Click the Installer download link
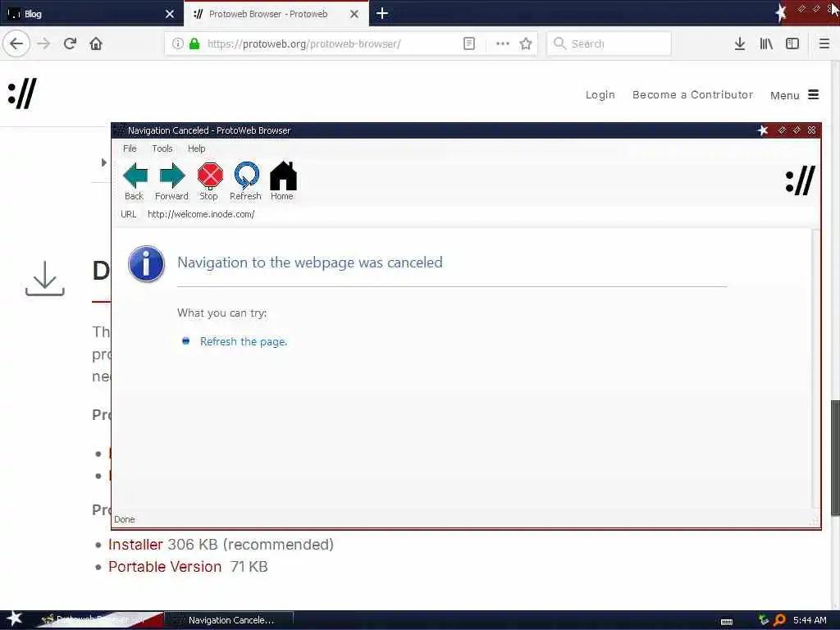The image size is (840, 630). (135, 545)
